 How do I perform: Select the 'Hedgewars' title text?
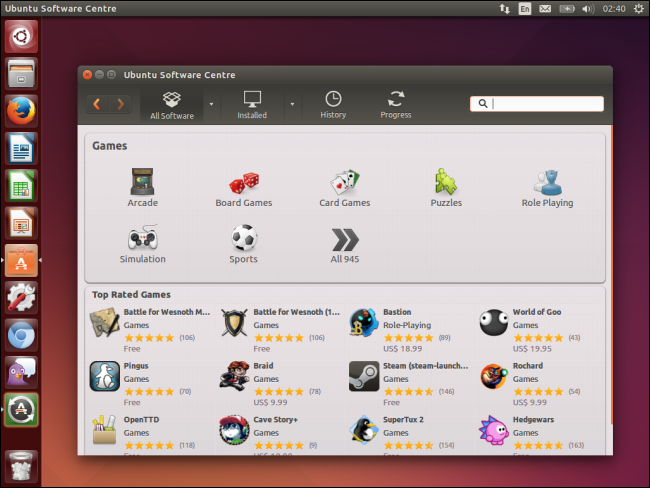[533, 420]
